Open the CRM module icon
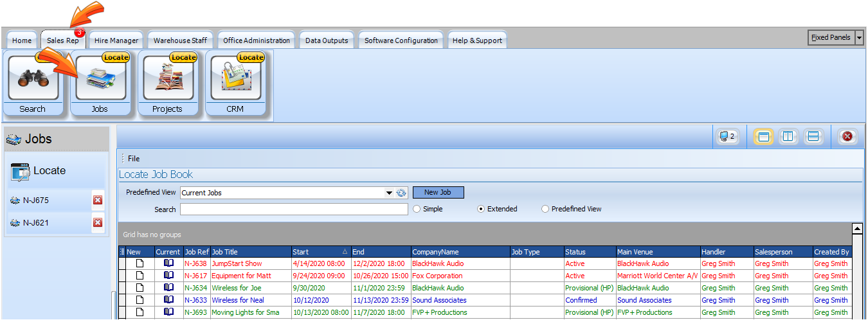Viewport: 868px width, 320px height. (235, 79)
